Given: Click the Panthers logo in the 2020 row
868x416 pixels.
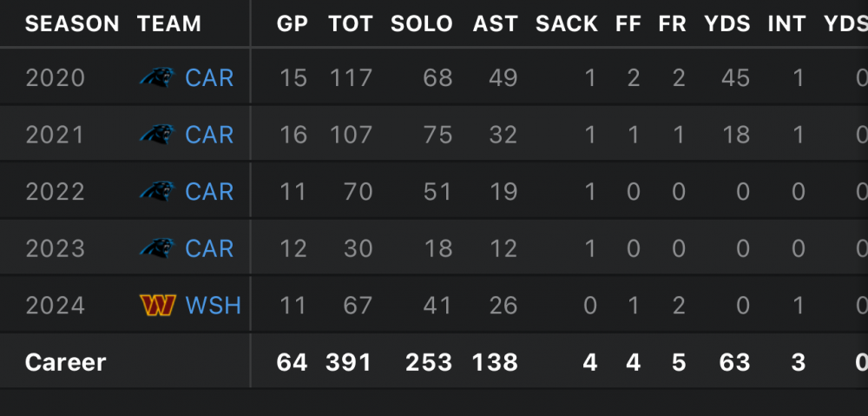Looking at the screenshot, I should pyautogui.click(x=157, y=78).
